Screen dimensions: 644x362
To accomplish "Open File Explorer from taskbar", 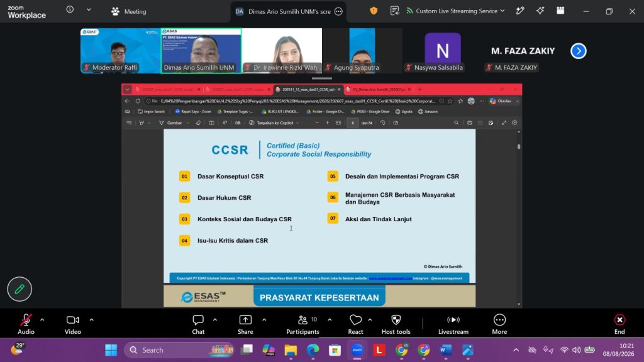I will click(x=291, y=350).
